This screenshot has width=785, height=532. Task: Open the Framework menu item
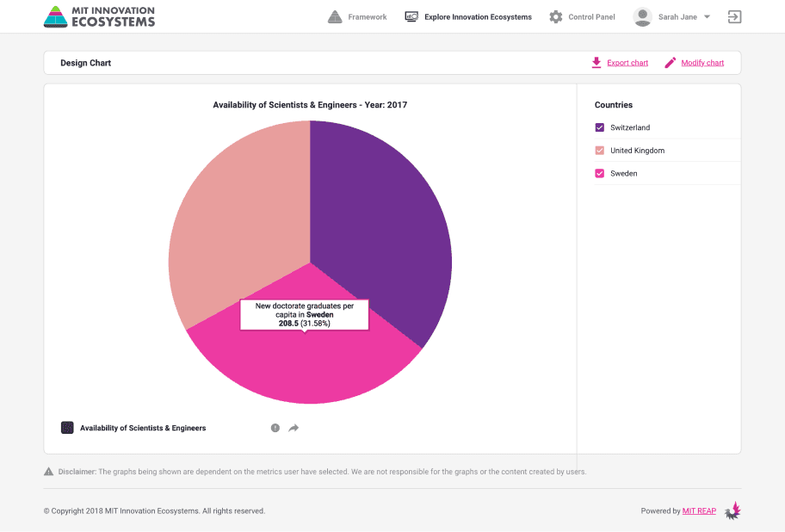[368, 17]
